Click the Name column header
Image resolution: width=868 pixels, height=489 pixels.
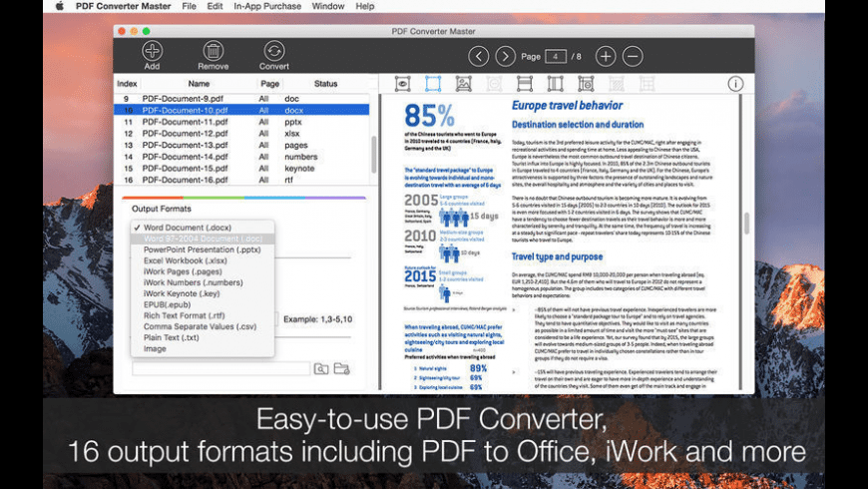coord(199,84)
